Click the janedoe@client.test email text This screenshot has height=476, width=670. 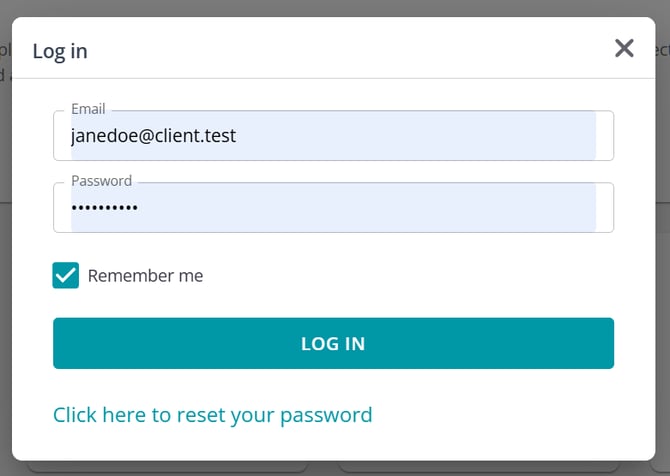[153, 136]
